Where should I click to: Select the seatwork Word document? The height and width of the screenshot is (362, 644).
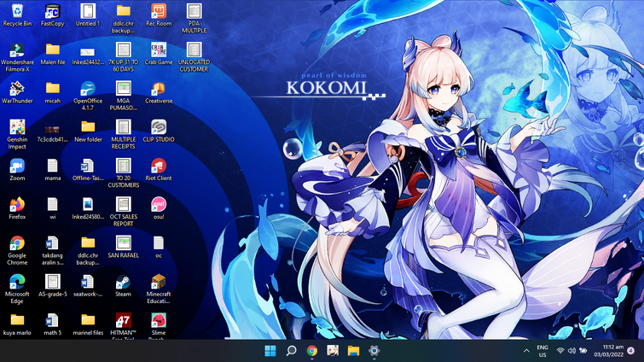pos(88,285)
